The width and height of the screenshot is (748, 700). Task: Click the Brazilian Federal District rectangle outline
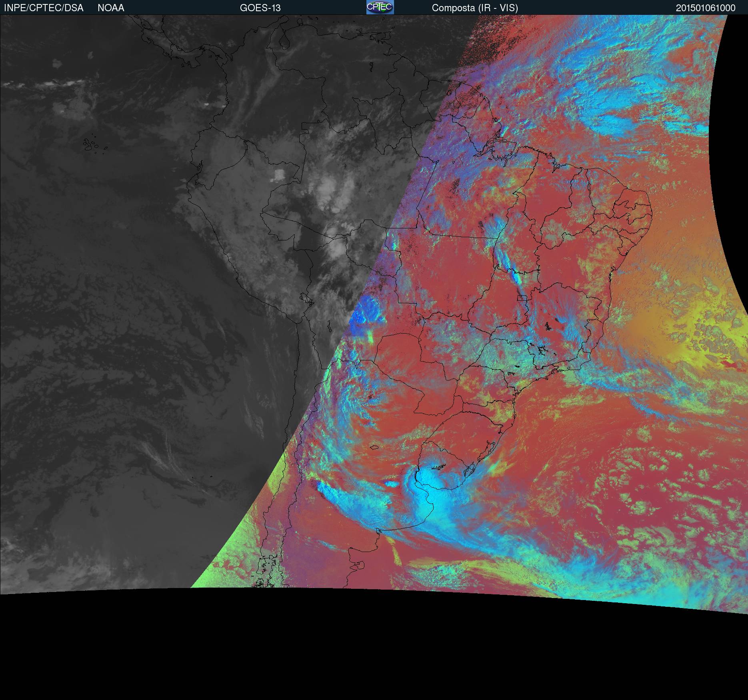[522, 298]
